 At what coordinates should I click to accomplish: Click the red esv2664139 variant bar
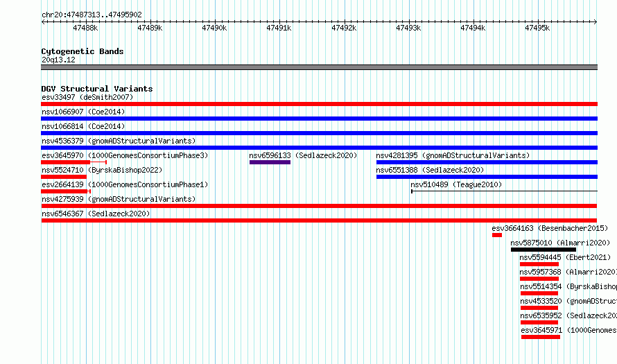[64, 191]
